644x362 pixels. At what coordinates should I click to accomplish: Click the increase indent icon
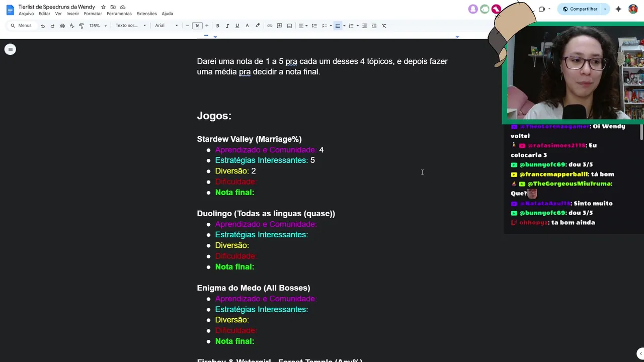point(374,26)
